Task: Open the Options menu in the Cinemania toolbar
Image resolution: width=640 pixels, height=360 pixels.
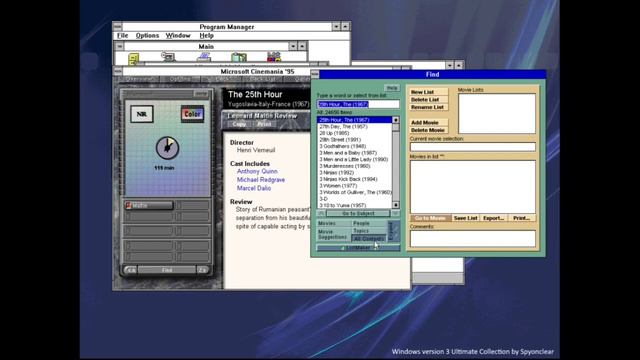Action: tap(180, 79)
